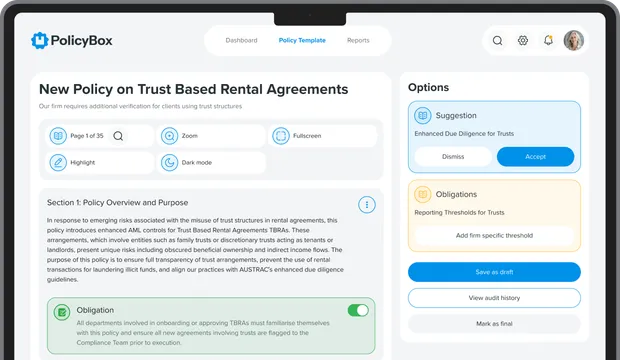Click the Obligations card title
This screenshot has width=620, height=360.
point(456,194)
